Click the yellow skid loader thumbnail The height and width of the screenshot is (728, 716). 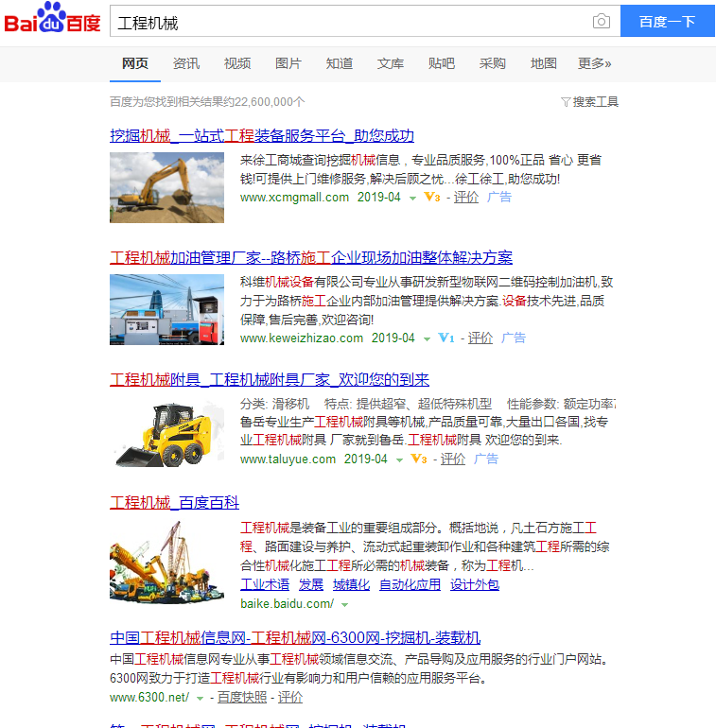click(166, 434)
